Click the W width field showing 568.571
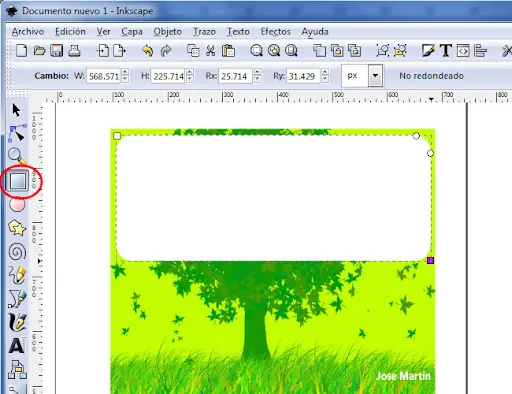The image size is (512, 394). coord(104,76)
